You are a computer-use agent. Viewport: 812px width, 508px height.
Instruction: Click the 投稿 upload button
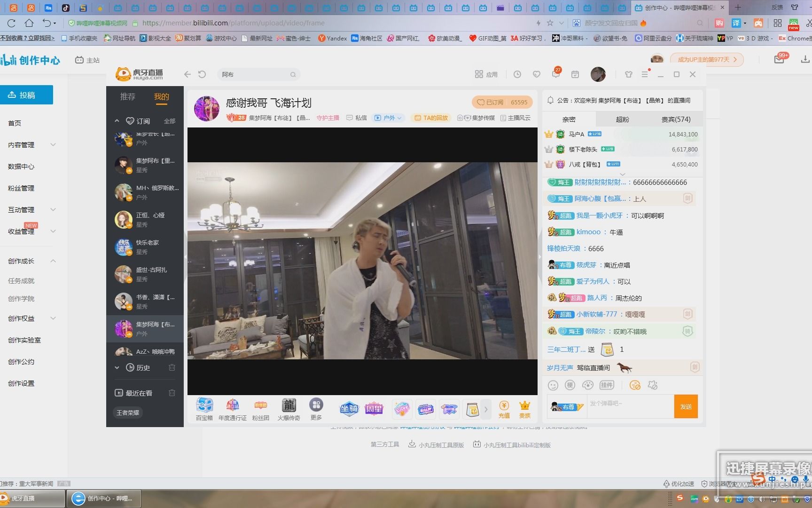[x=26, y=95]
